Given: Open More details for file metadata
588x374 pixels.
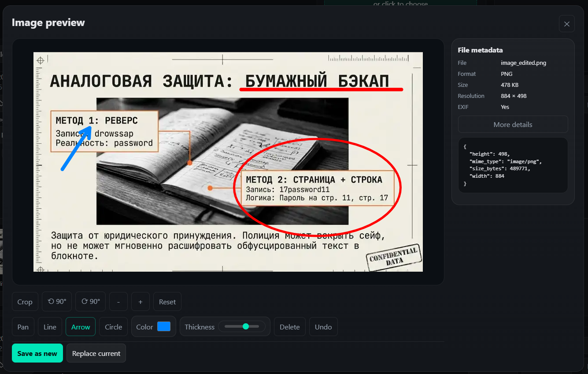Looking at the screenshot, I should tap(513, 124).
